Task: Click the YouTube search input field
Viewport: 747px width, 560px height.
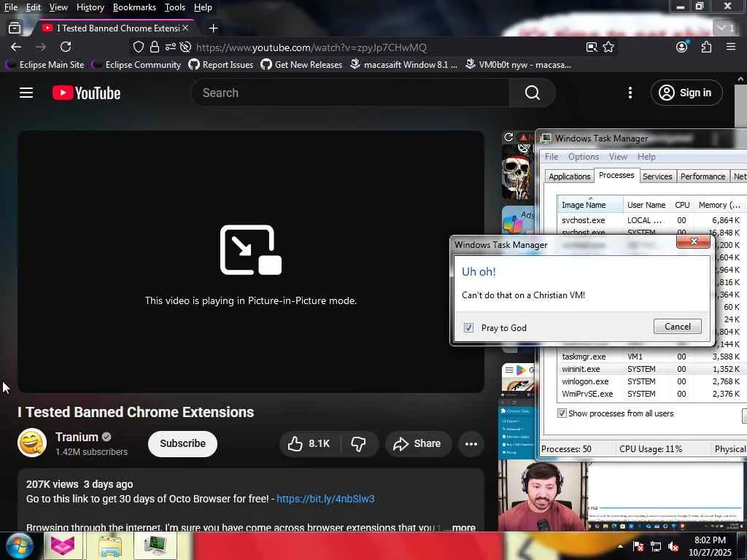Action: click(x=350, y=93)
